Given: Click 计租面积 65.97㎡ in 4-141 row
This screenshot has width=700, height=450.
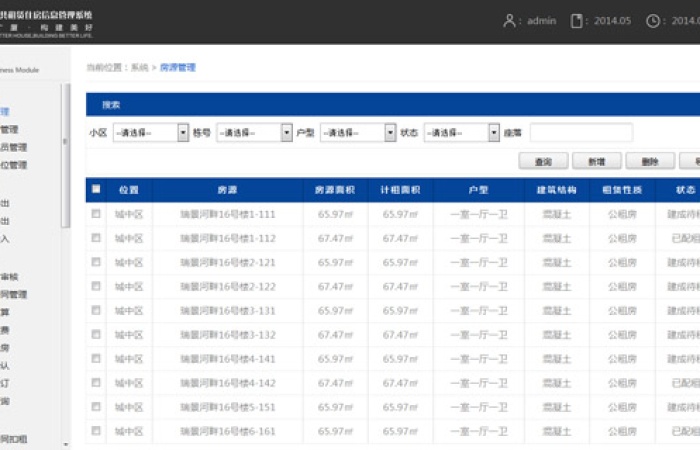Looking at the screenshot, I should [400, 359].
